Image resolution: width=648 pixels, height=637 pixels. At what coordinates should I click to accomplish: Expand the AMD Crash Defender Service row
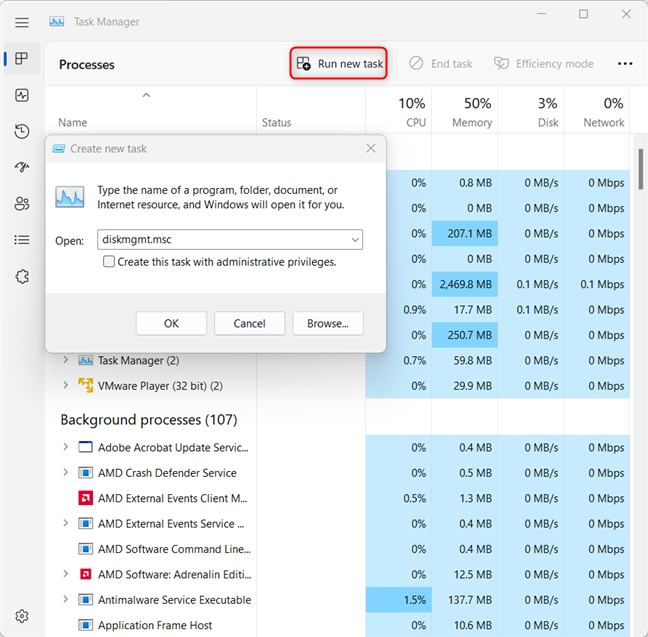click(65, 472)
